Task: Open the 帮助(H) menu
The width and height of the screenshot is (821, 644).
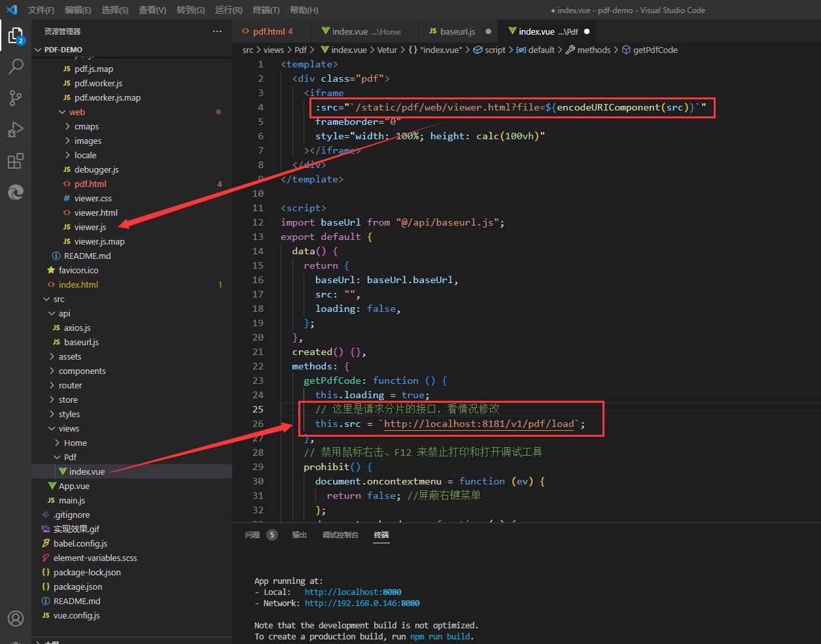Action: point(304,10)
